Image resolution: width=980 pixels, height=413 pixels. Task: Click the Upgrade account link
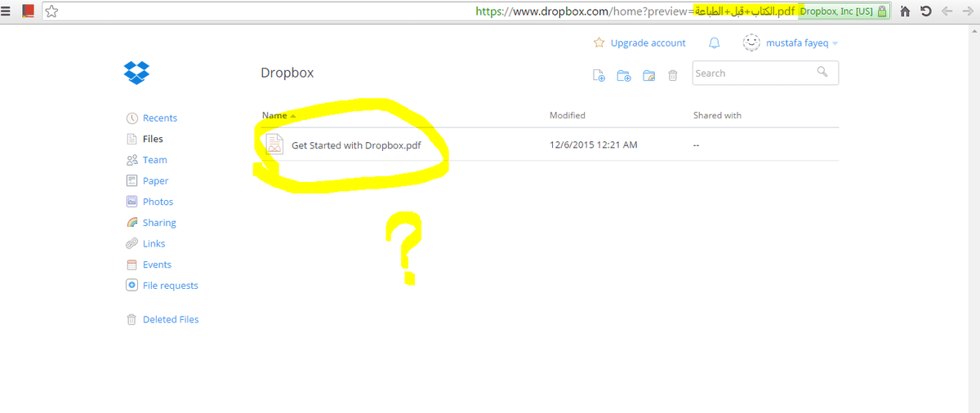click(648, 43)
